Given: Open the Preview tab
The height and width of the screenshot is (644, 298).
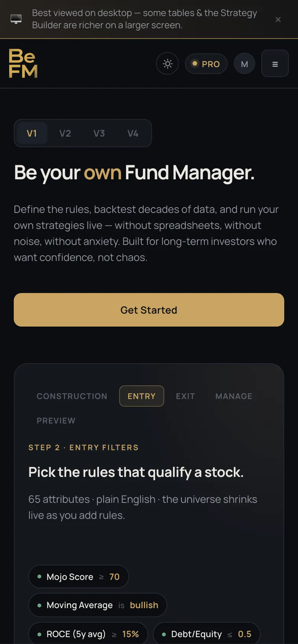Looking at the screenshot, I should [56, 420].
